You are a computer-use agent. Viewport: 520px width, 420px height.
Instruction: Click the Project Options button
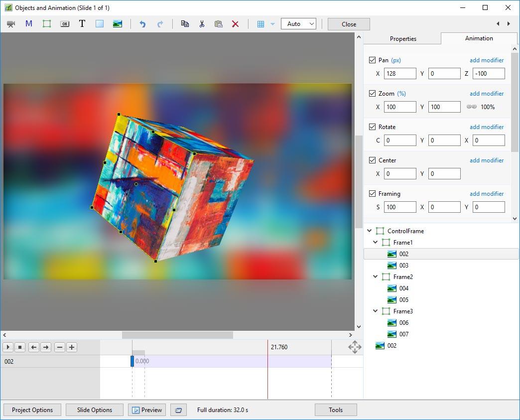(32, 410)
